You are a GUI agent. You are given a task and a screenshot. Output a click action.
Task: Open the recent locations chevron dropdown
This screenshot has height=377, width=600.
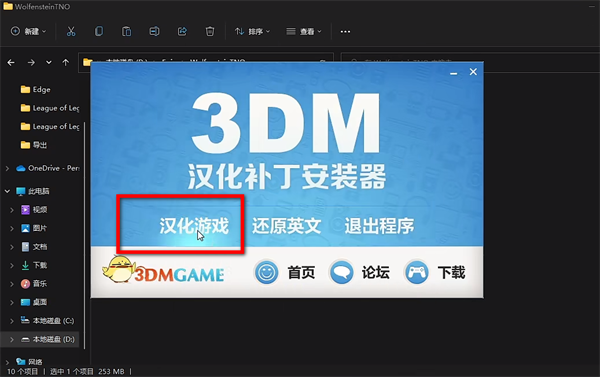[x=49, y=62]
